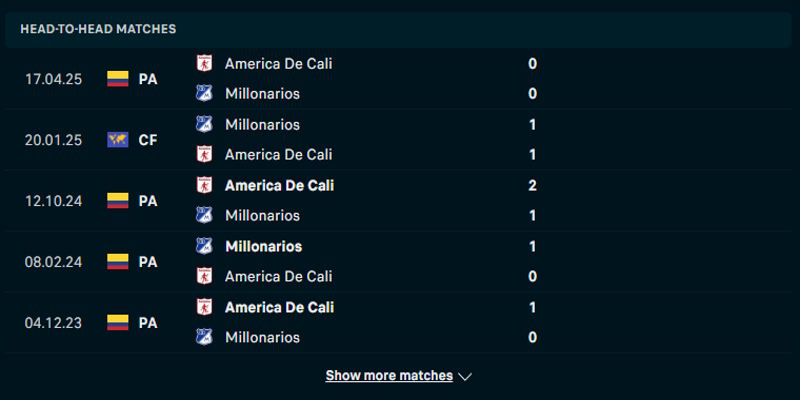The width and height of the screenshot is (800, 400).
Task: Select bold America De Cali in 12.10.24 match
Action: 279,185
